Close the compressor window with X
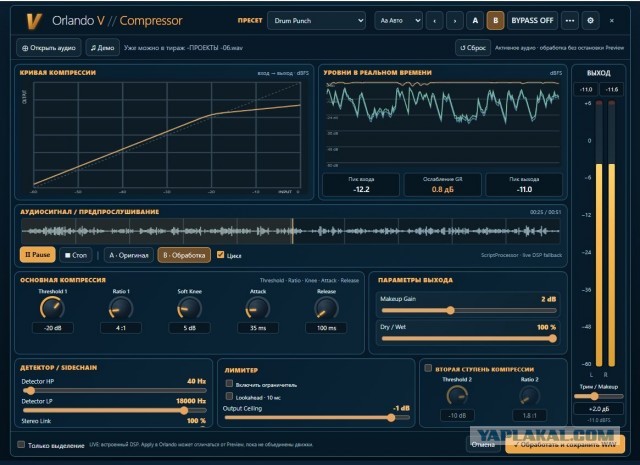Image resolution: width=640 pixels, height=465 pixels. click(x=611, y=20)
